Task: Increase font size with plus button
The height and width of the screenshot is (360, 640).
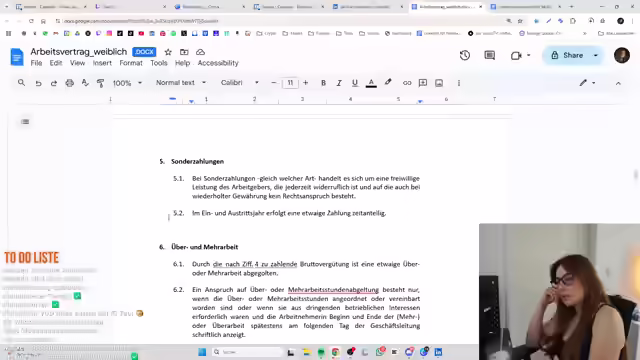Action: click(305, 83)
